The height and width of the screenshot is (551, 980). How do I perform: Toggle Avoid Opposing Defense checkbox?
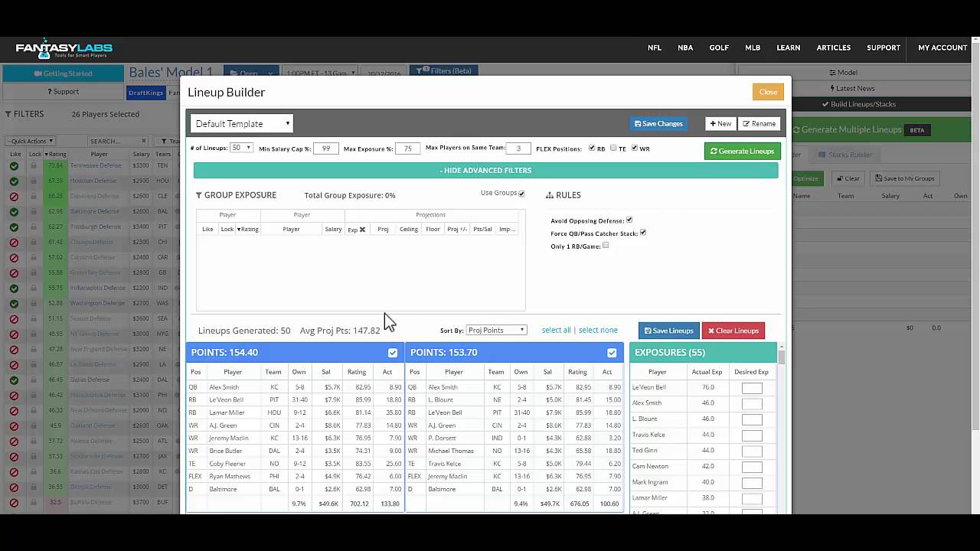629,220
